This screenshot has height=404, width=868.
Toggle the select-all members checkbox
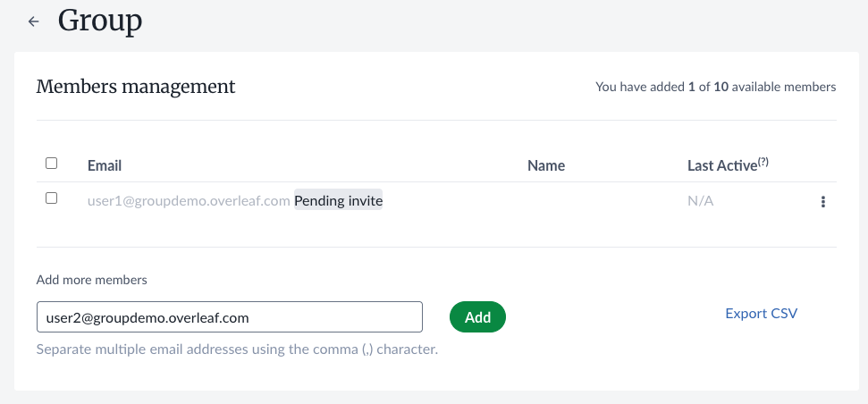51,164
